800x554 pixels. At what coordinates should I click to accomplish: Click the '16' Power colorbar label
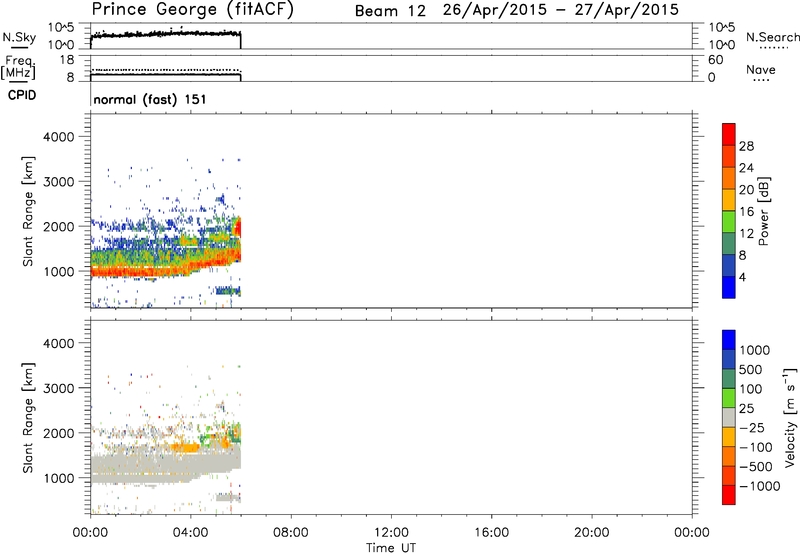(x=746, y=212)
